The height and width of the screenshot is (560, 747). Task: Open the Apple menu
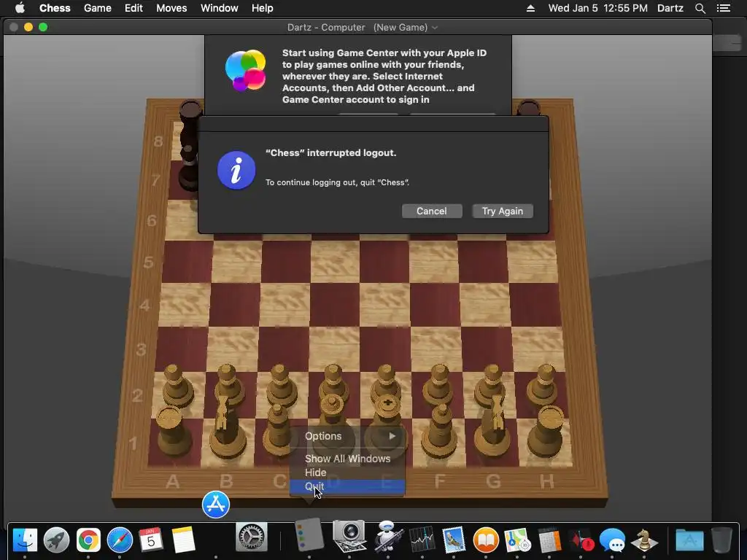[x=20, y=8]
